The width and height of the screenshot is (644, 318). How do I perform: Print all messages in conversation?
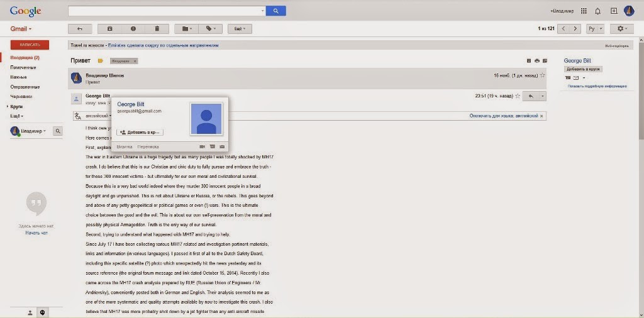pos(537,61)
